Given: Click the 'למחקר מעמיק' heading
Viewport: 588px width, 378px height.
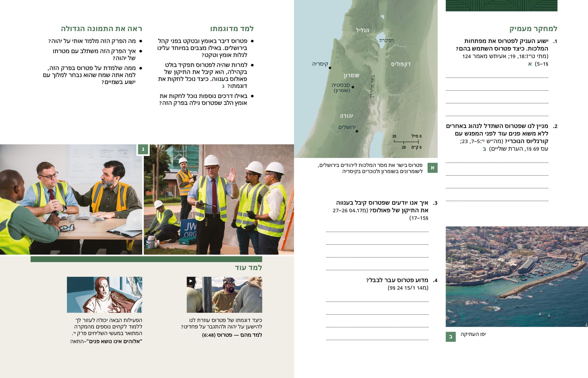Looking at the screenshot, I should [x=533, y=29].
